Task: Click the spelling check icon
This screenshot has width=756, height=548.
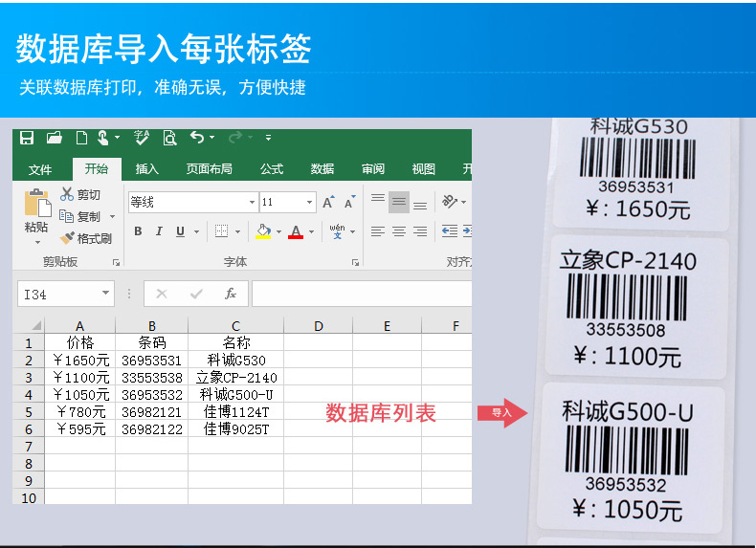Action: tap(142, 138)
